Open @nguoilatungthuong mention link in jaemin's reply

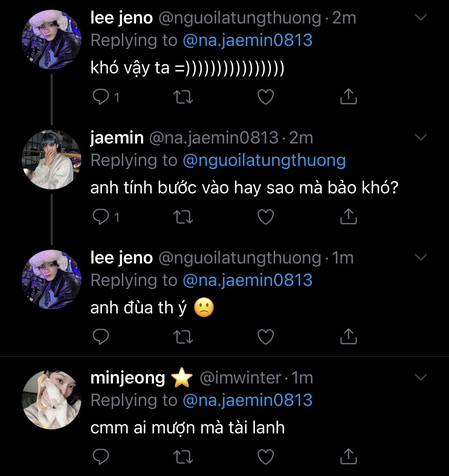[x=264, y=160]
